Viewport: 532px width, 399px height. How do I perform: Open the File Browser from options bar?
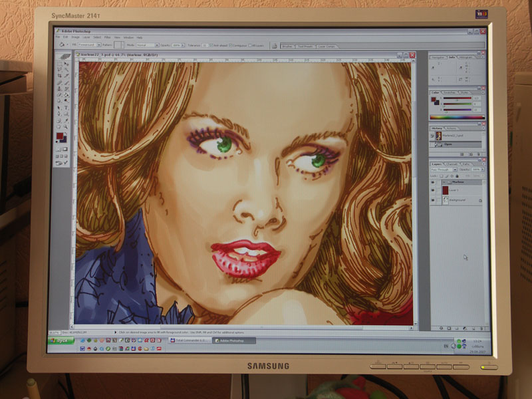pyautogui.click(x=275, y=46)
